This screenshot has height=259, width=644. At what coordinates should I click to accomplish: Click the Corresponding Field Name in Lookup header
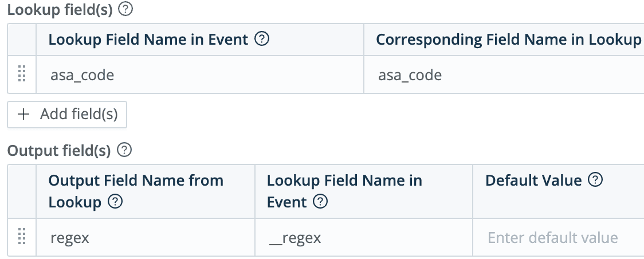click(508, 40)
